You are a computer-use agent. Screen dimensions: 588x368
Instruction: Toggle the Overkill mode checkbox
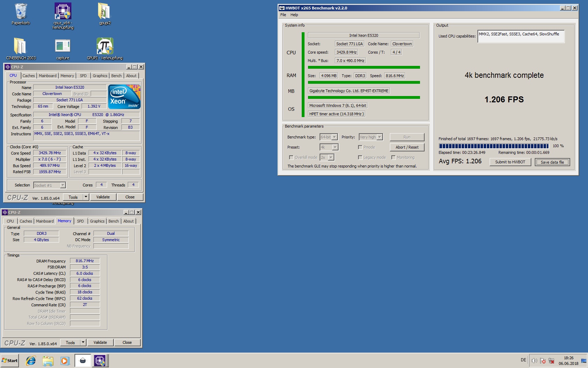click(291, 157)
